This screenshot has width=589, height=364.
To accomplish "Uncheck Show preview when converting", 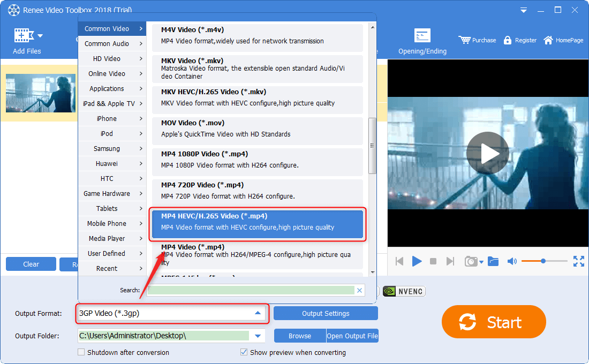I will click(244, 352).
